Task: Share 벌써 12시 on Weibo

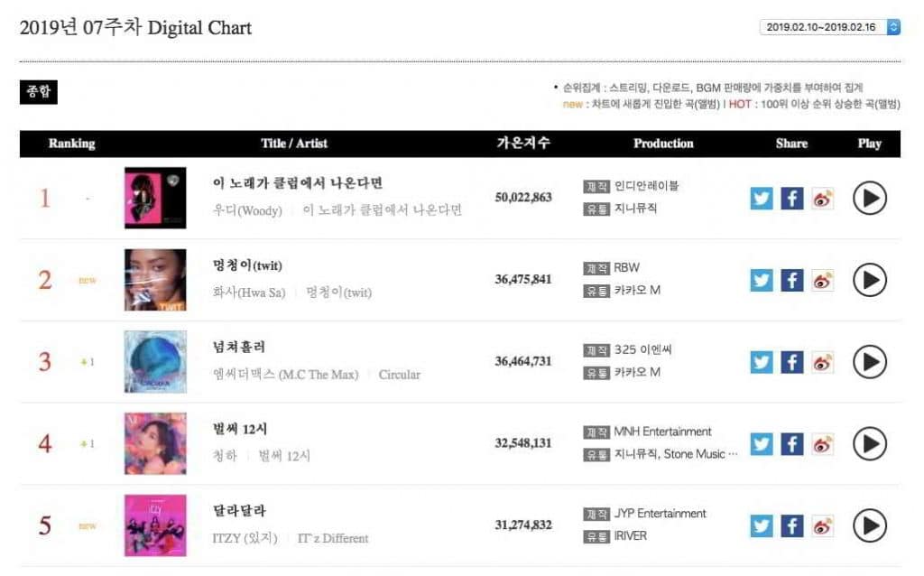Action: pos(822,444)
